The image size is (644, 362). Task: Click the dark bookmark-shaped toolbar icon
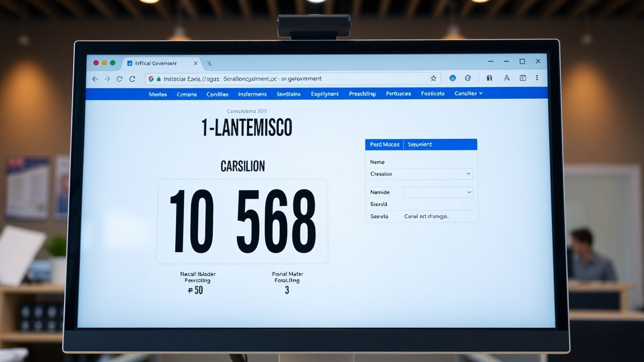coord(489,78)
